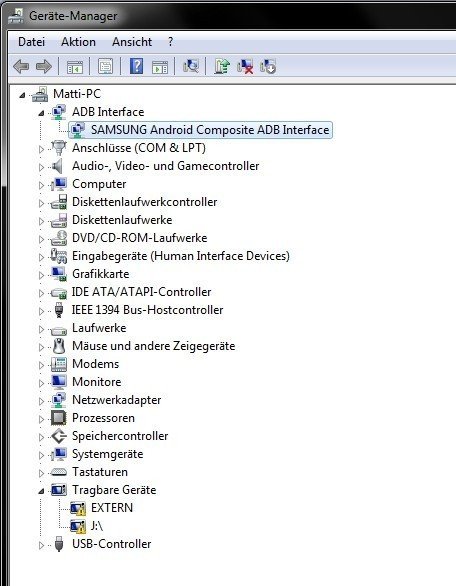
Task: Click Scan for hardware changes icon
Action: pyautogui.click(x=191, y=67)
